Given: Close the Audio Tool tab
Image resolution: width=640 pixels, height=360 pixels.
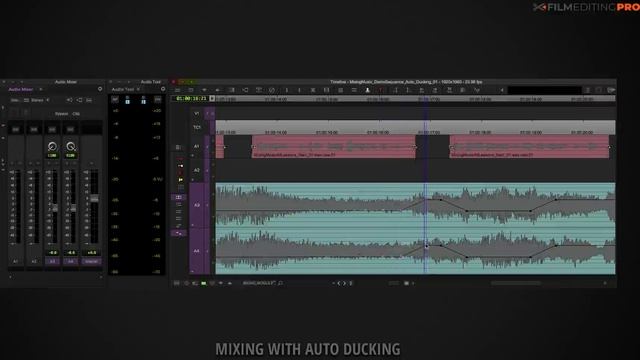Looking at the screenshot, I should [138, 89].
